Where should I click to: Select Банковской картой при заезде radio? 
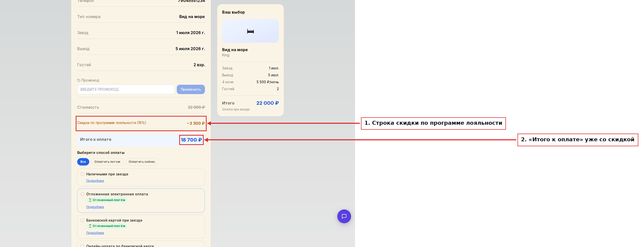click(x=82, y=220)
